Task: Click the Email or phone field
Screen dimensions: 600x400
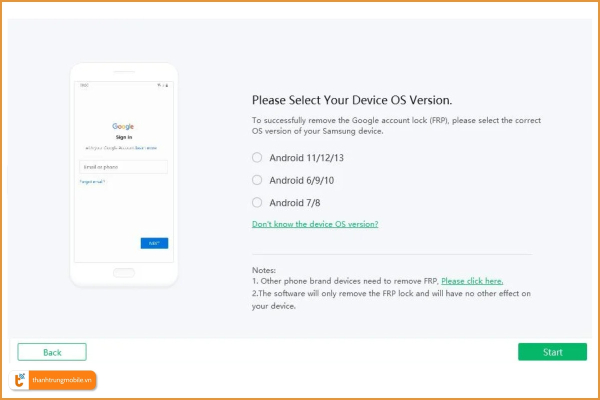Action: pos(123,167)
